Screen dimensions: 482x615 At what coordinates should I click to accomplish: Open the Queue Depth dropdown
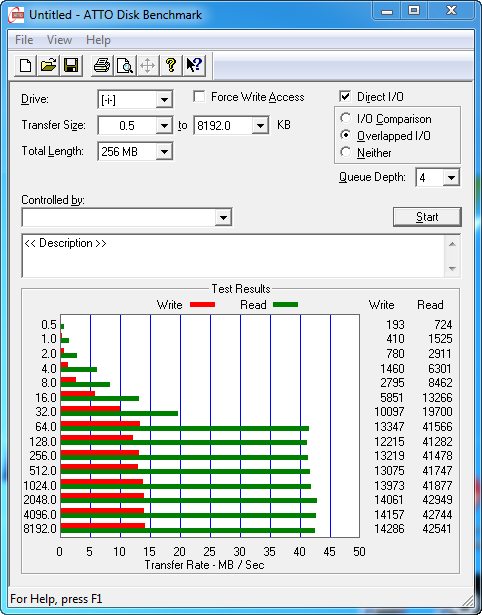pos(451,178)
